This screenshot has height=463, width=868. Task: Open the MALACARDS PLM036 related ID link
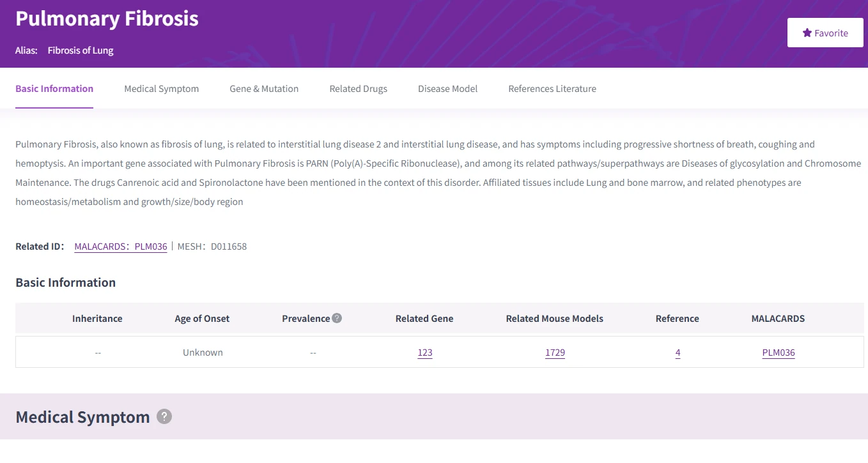120,246
